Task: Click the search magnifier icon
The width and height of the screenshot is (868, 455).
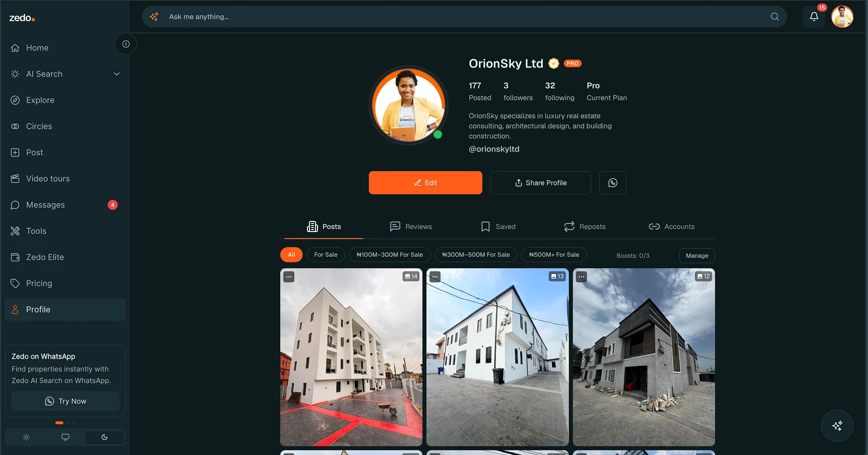Action: [x=774, y=17]
